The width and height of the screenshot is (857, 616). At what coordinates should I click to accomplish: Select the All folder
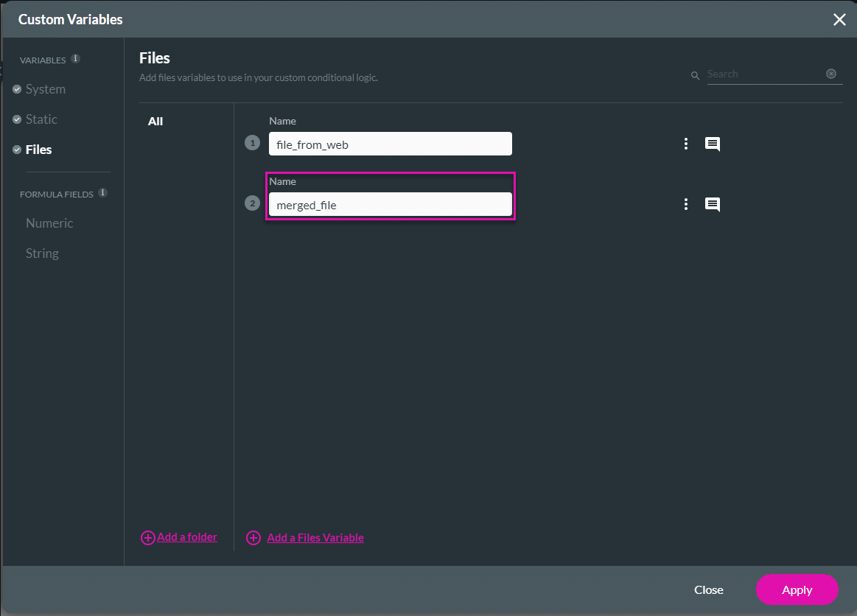pos(155,122)
